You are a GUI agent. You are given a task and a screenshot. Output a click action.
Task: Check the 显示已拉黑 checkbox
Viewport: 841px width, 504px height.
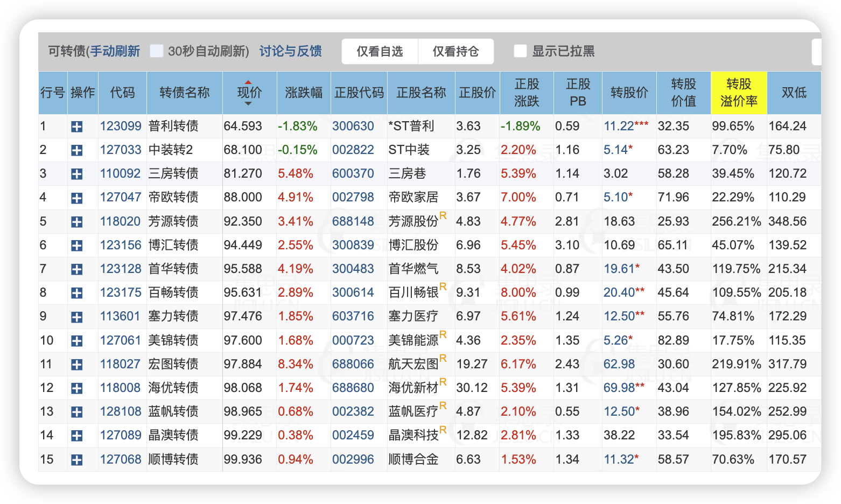[x=521, y=51]
